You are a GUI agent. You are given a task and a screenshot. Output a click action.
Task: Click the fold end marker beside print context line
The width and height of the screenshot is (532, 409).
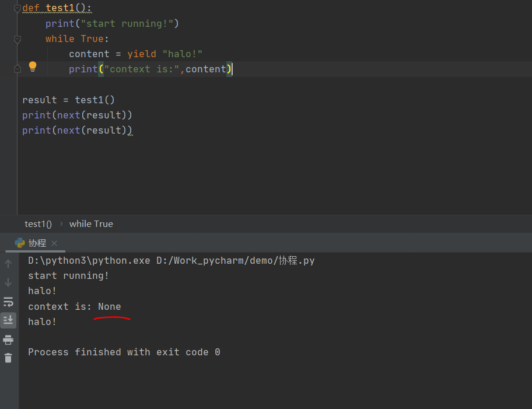pyautogui.click(x=17, y=69)
